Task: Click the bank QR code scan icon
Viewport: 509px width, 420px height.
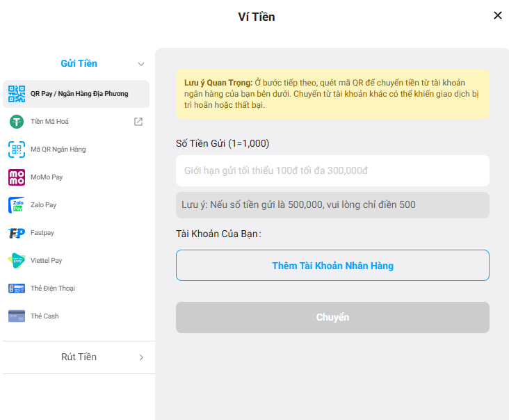Action: [x=17, y=150]
